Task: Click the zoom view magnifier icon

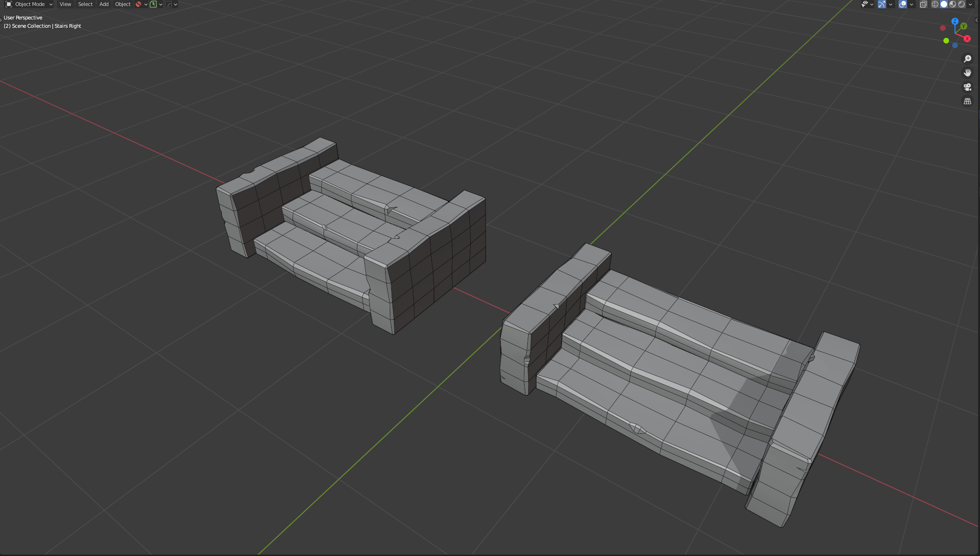Action: [x=967, y=59]
